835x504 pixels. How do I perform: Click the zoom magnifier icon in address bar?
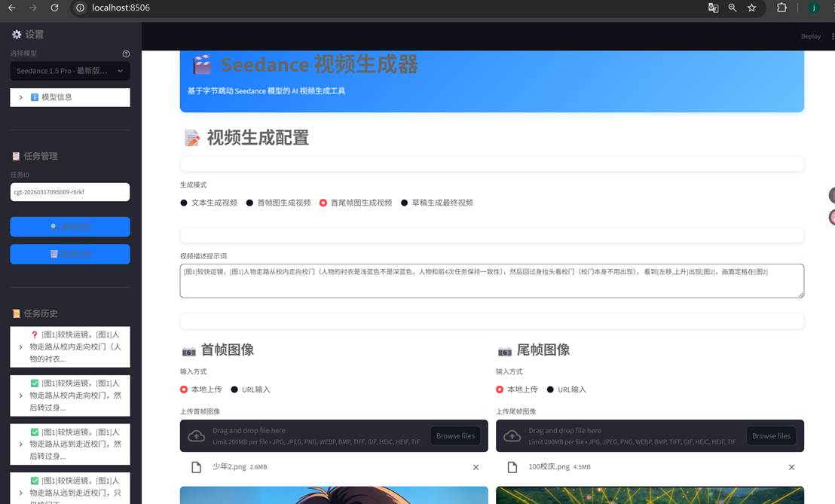[x=733, y=8]
